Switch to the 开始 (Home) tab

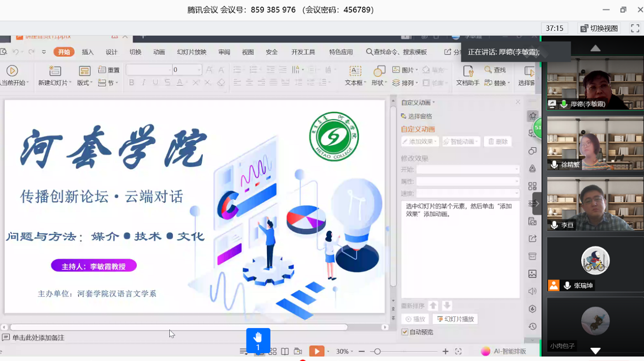coord(64,52)
